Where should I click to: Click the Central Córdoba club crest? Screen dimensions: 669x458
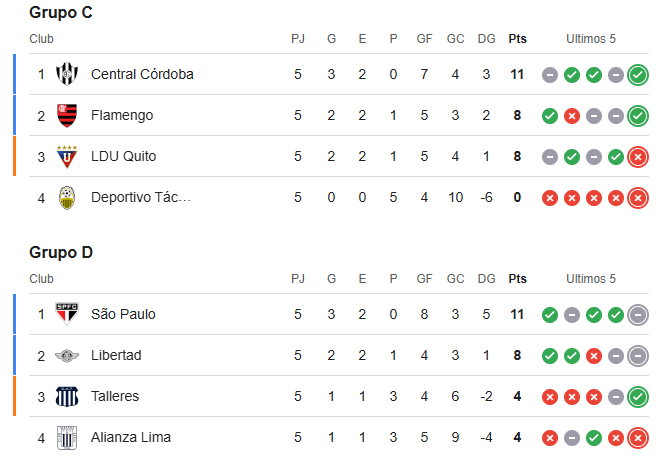pyautogui.click(x=67, y=74)
